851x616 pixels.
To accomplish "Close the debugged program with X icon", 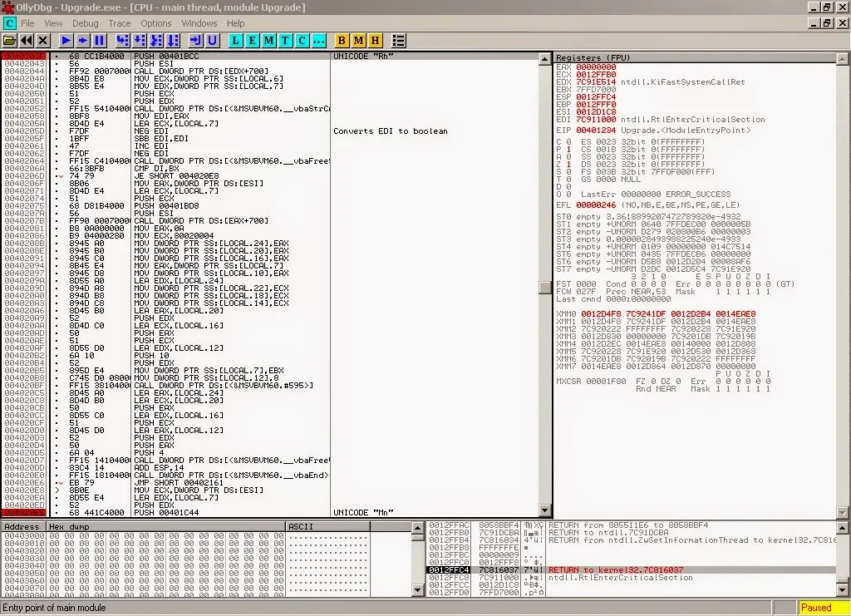I will [43, 41].
